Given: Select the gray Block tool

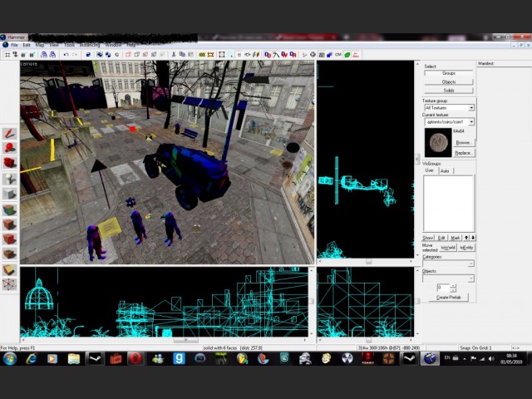Looking at the screenshot, I should pos(9,194).
